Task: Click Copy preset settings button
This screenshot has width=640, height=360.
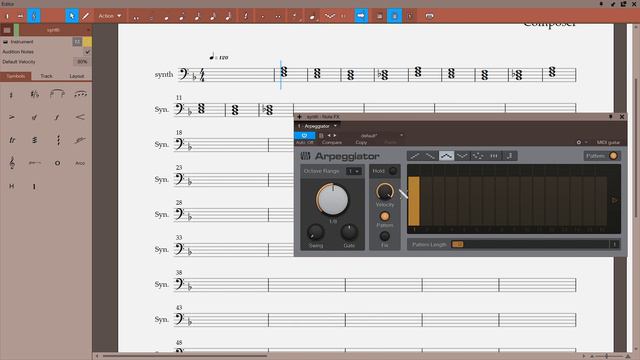Action: [x=361, y=142]
